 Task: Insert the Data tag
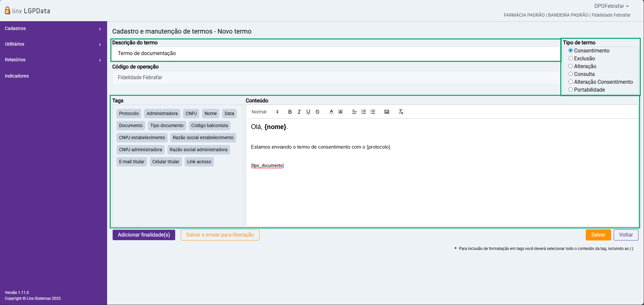(x=229, y=113)
